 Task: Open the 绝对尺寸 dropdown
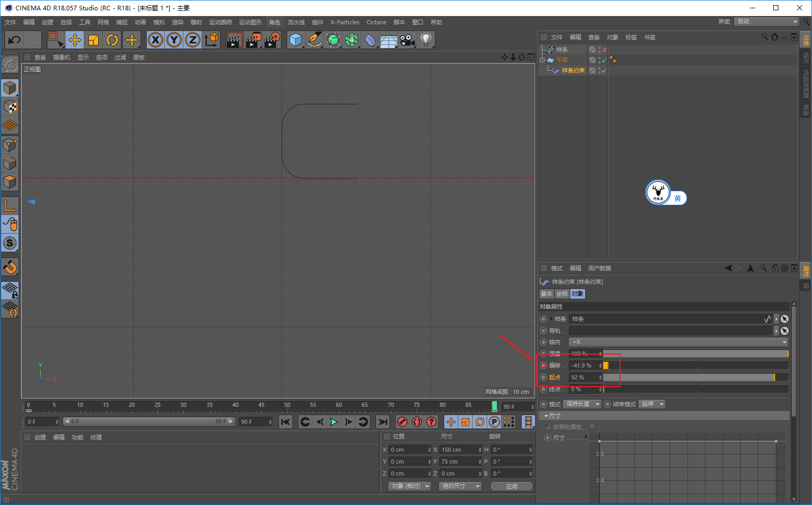click(460, 486)
